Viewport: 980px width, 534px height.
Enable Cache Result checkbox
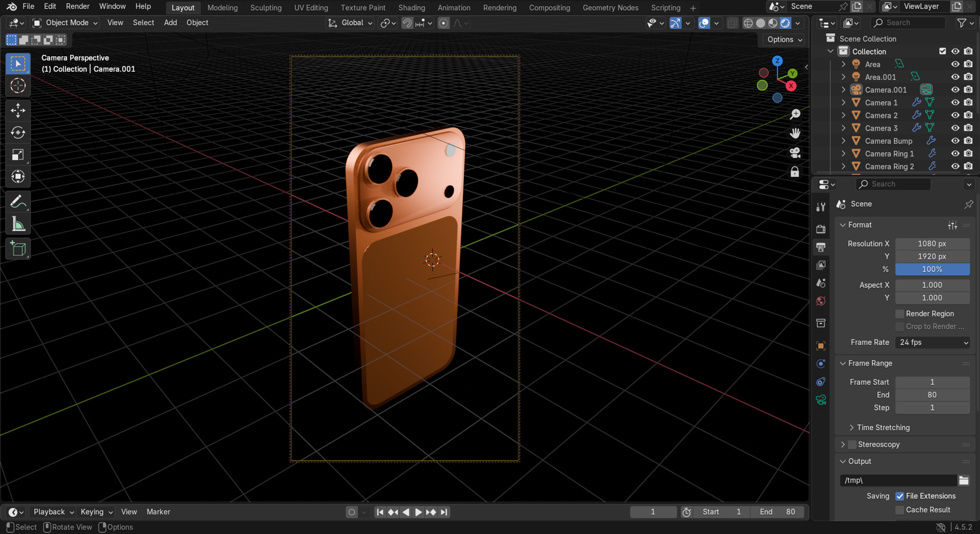point(900,510)
